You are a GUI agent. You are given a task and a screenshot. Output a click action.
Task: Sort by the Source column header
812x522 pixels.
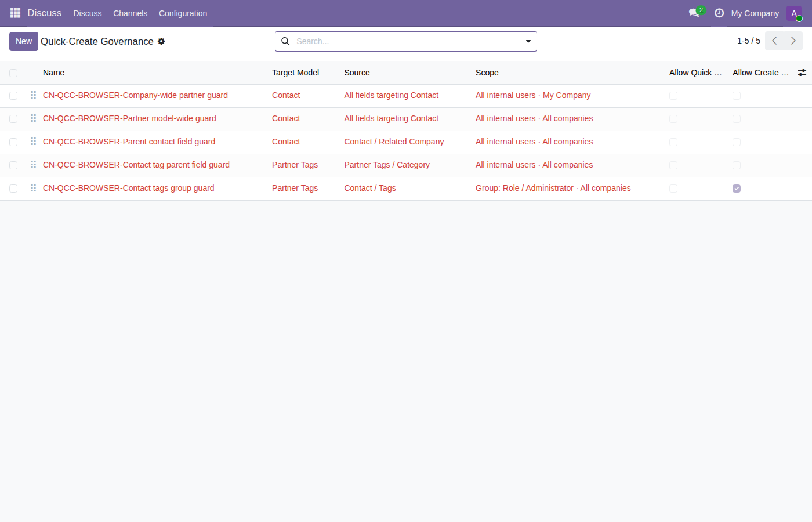coord(357,72)
